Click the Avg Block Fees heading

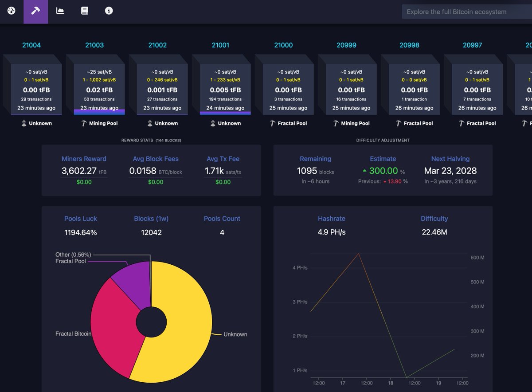pyautogui.click(x=156, y=159)
